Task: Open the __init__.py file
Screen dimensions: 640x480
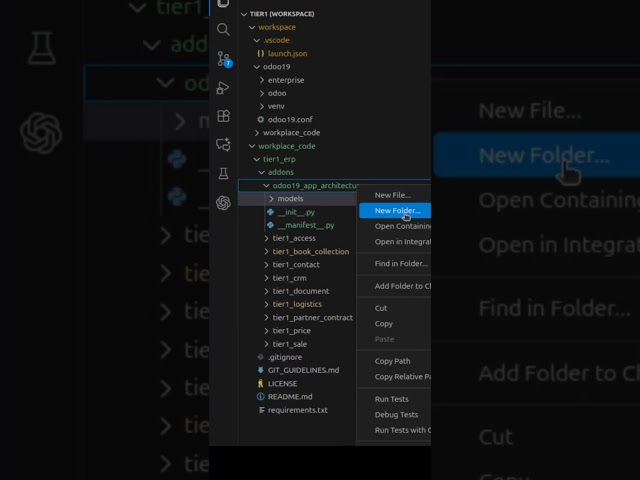Action: pyautogui.click(x=296, y=212)
